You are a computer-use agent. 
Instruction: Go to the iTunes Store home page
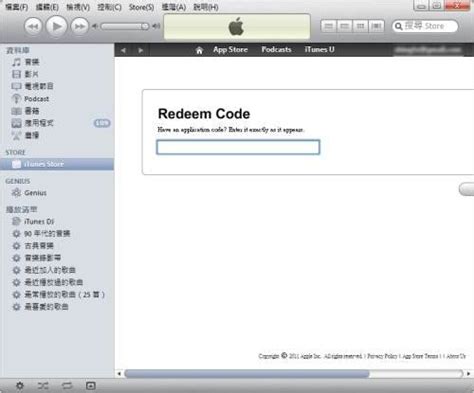[199, 50]
